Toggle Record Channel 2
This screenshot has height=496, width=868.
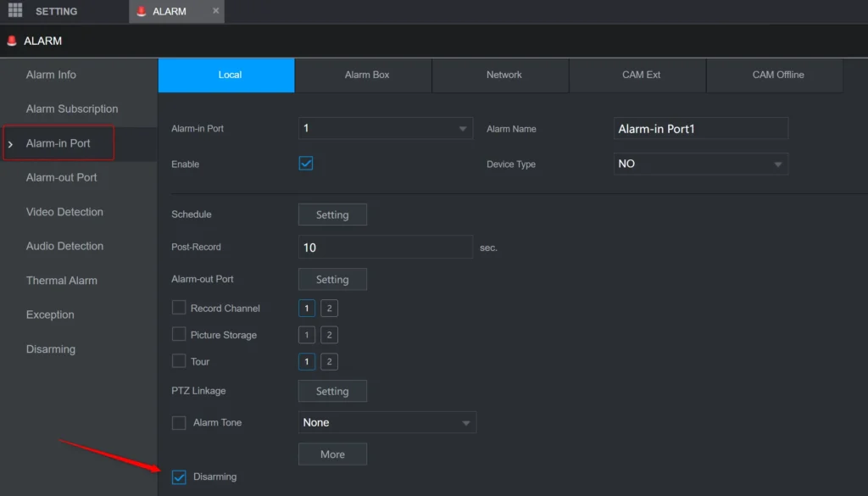330,309
